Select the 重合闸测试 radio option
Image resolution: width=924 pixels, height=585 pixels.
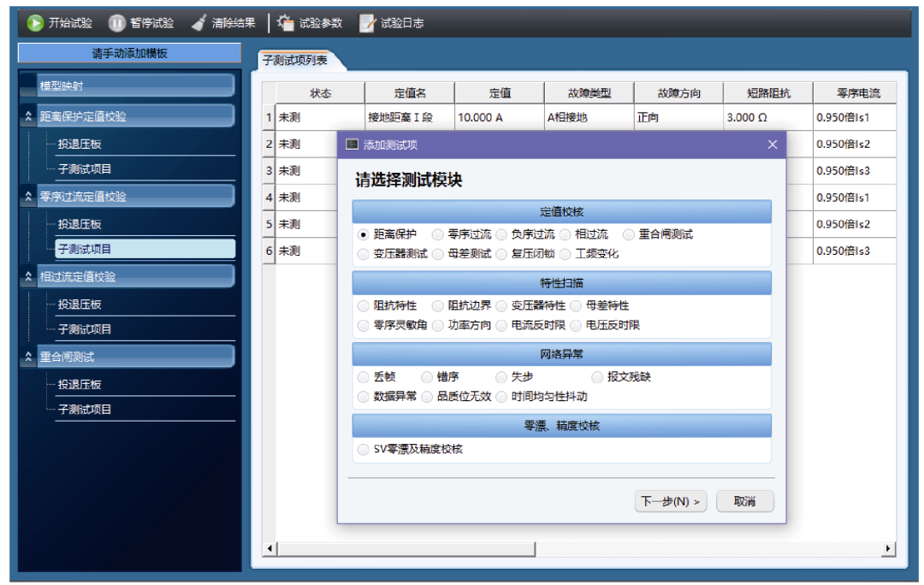pos(628,234)
